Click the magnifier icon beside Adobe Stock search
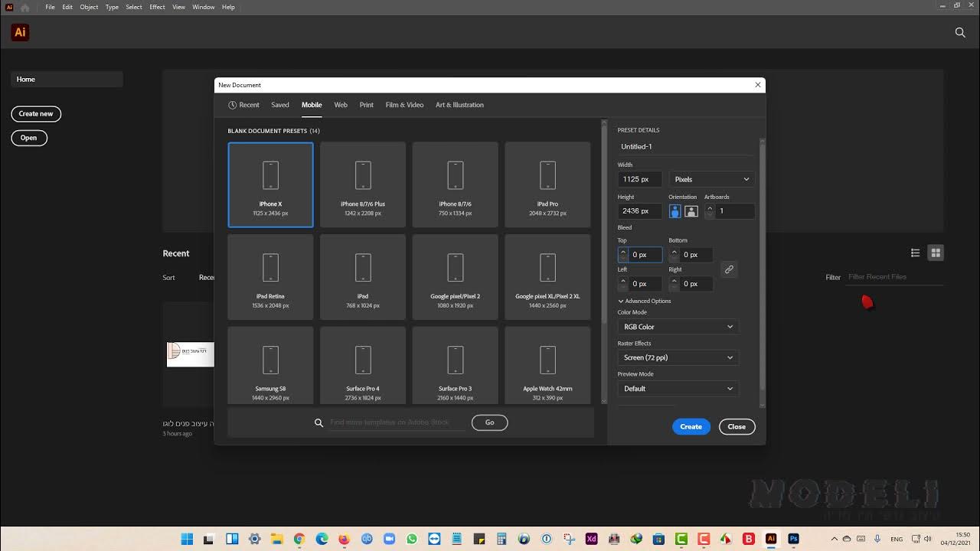Viewport: 980px width, 551px height. point(318,422)
